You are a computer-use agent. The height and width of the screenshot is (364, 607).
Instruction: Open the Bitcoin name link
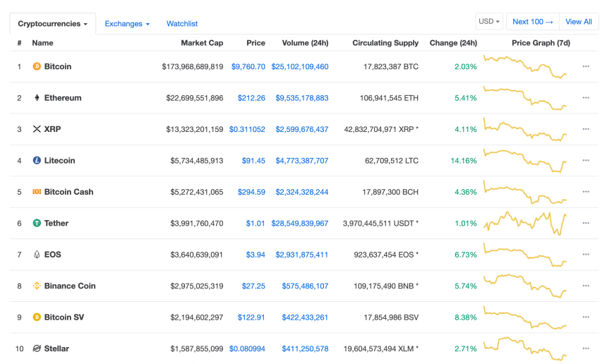tap(58, 66)
